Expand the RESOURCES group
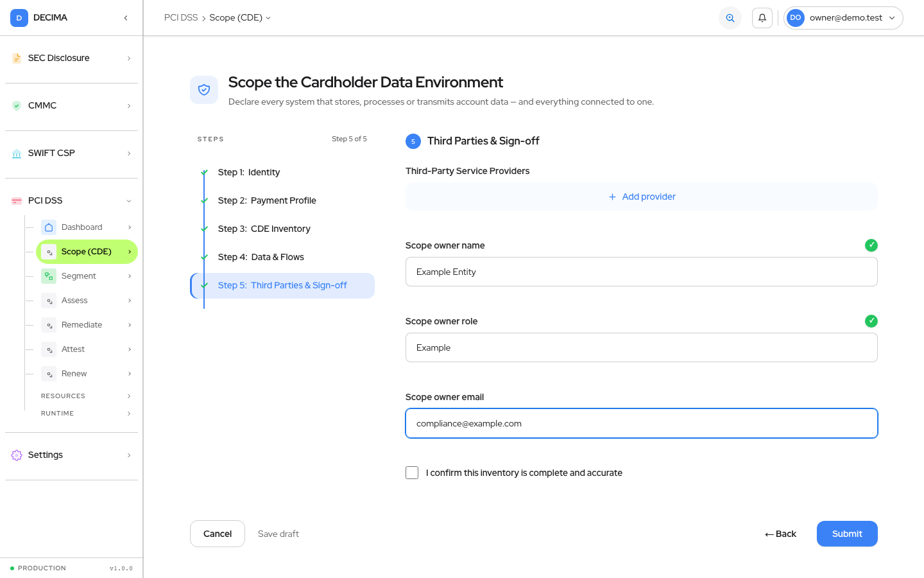The image size is (924, 578). [86, 396]
